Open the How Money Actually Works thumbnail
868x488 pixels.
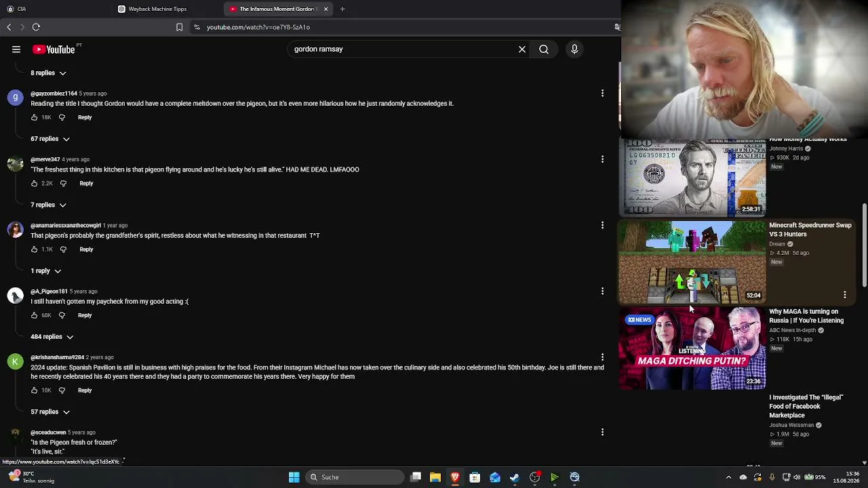(x=692, y=178)
